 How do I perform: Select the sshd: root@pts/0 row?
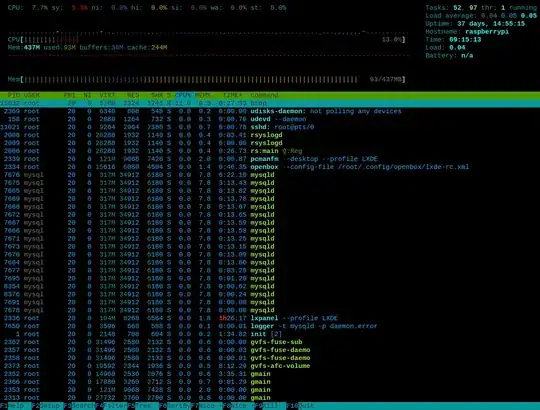[270, 127]
